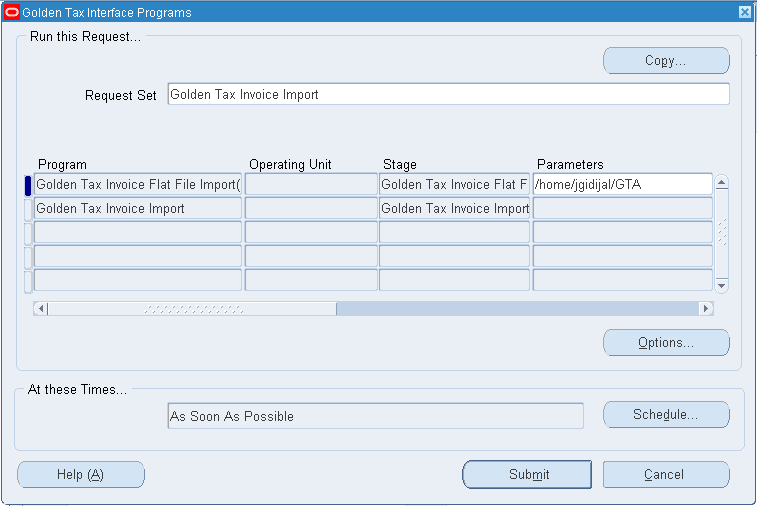Screen dimensions: 757x506
Task: Submit the request set
Action: point(527,474)
